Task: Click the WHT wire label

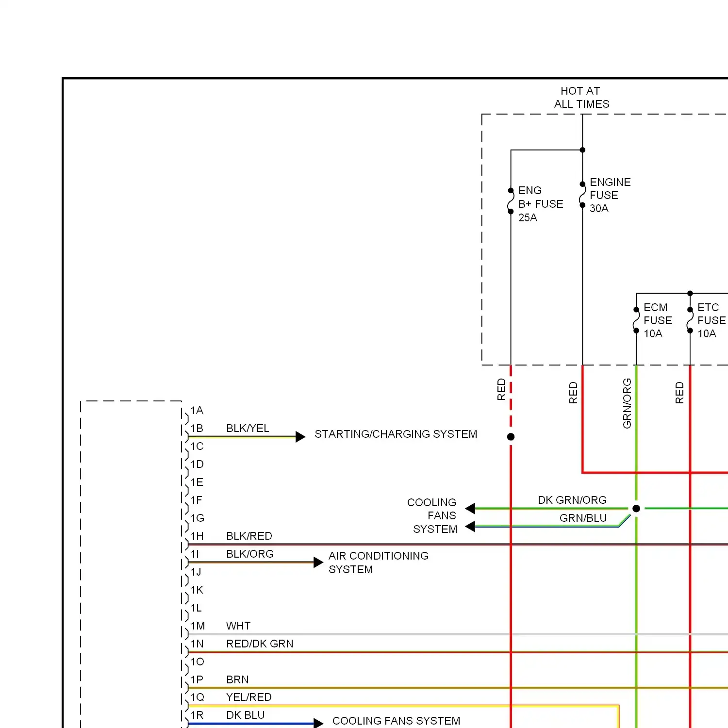Action: [x=238, y=626]
